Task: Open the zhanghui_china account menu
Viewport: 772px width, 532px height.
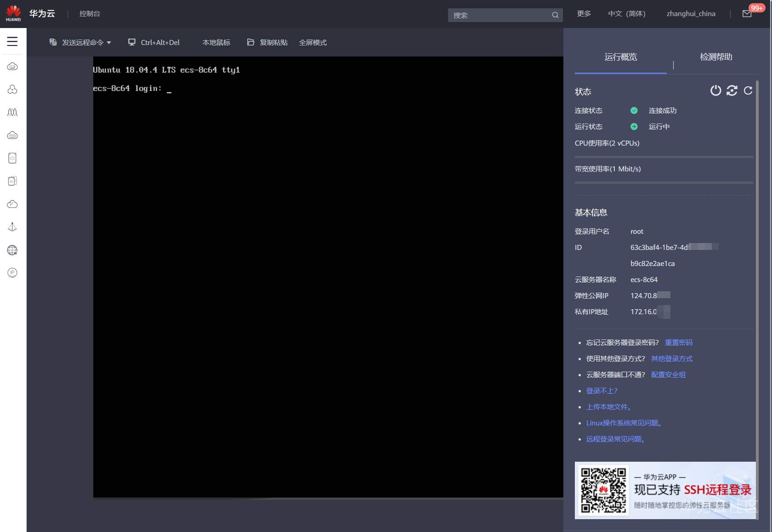Action: pyautogui.click(x=691, y=14)
